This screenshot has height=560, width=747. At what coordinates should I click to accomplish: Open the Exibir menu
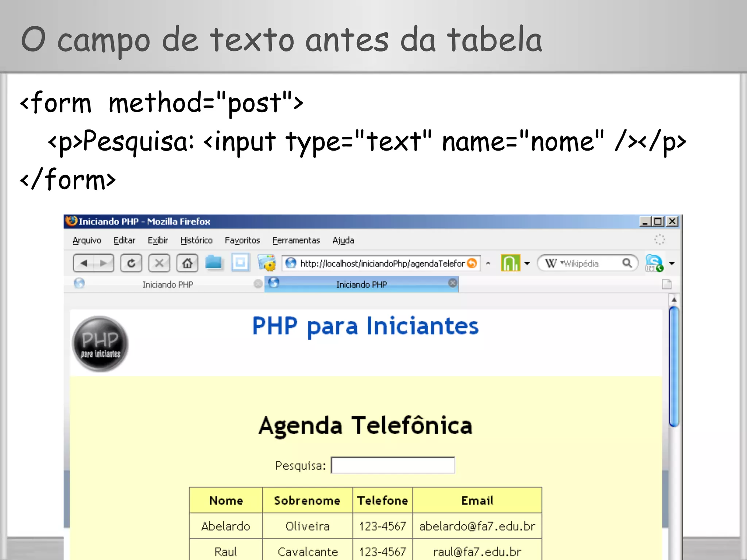158,240
